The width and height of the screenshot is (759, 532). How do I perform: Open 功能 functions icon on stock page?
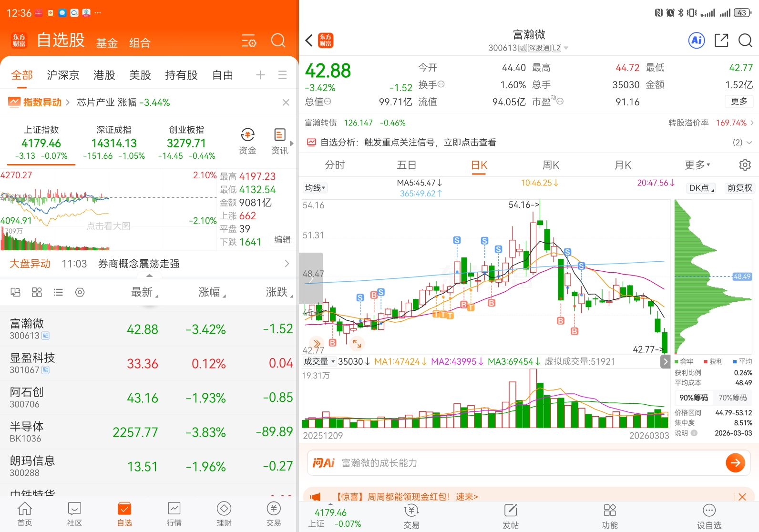(x=610, y=516)
